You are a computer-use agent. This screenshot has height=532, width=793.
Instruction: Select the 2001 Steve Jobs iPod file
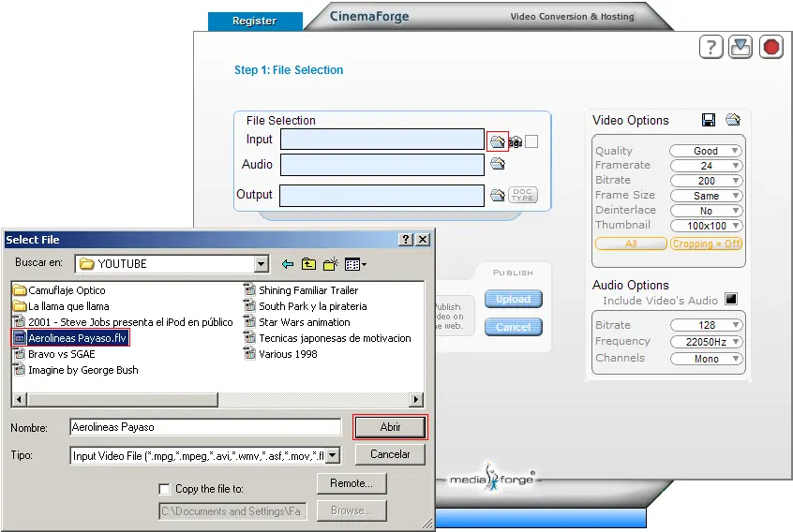click(x=123, y=322)
